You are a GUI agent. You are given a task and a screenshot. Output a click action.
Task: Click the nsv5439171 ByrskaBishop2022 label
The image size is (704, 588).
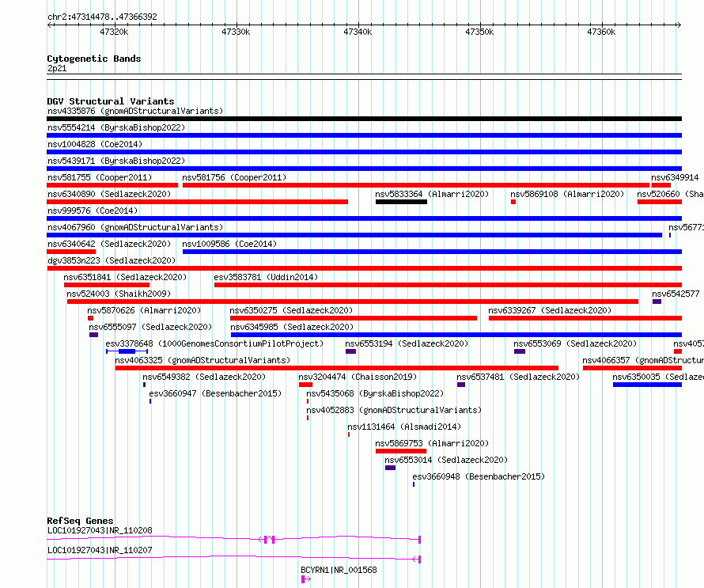click(x=116, y=161)
